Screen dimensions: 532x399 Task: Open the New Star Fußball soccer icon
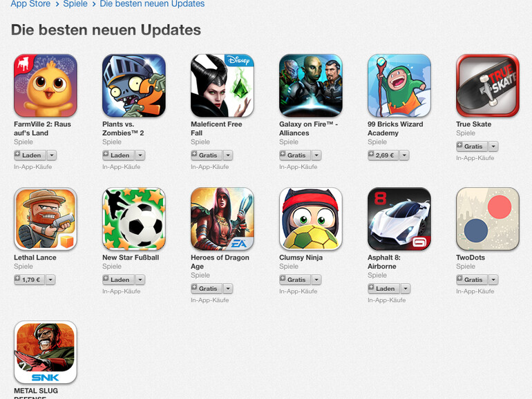(x=134, y=219)
